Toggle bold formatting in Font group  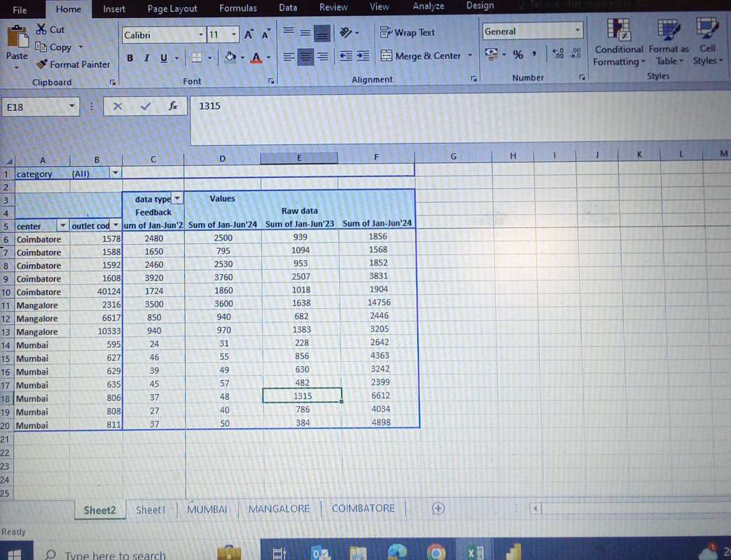[x=130, y=58]
